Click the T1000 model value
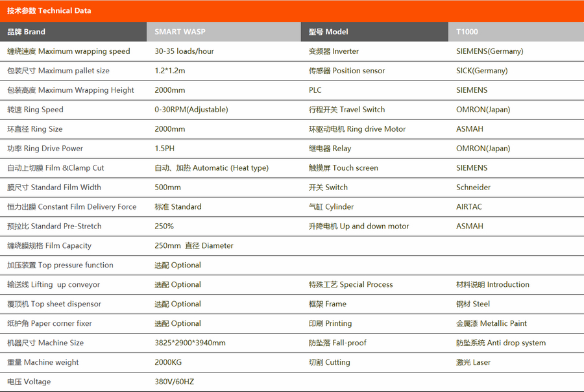 pyautogui.click(x=467, y=32)
